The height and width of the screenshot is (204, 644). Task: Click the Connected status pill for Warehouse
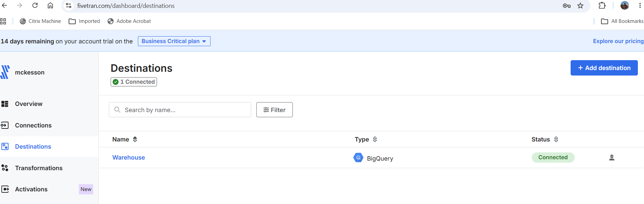[x=553, y=158]
